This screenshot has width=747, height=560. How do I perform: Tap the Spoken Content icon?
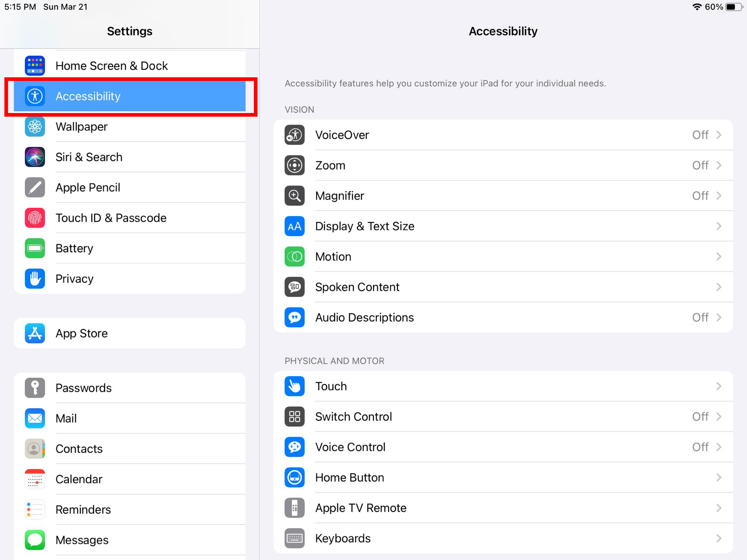295,287
